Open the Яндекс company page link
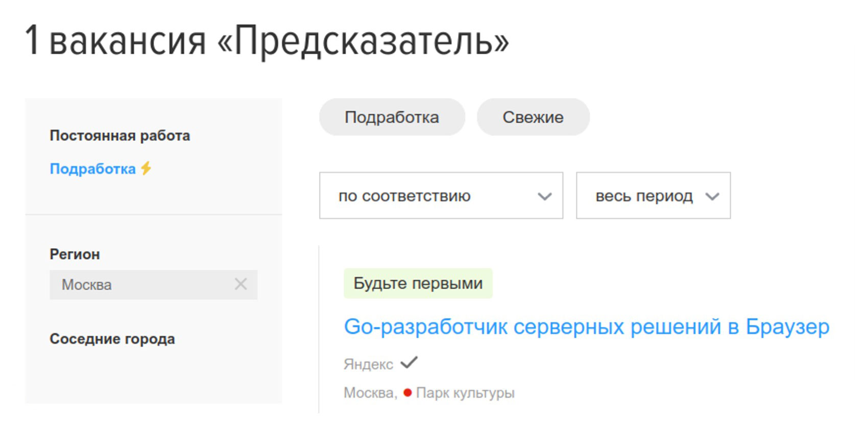868x422 pixels. coord(368,364)
